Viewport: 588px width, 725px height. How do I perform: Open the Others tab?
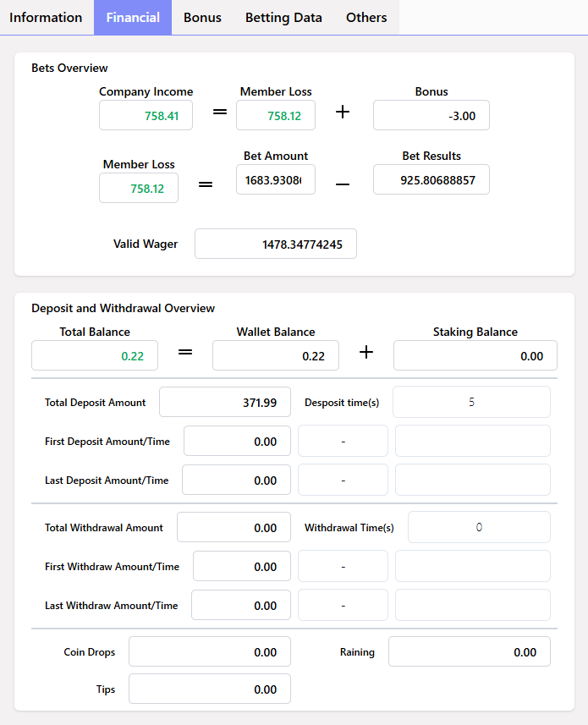(366, 18)
